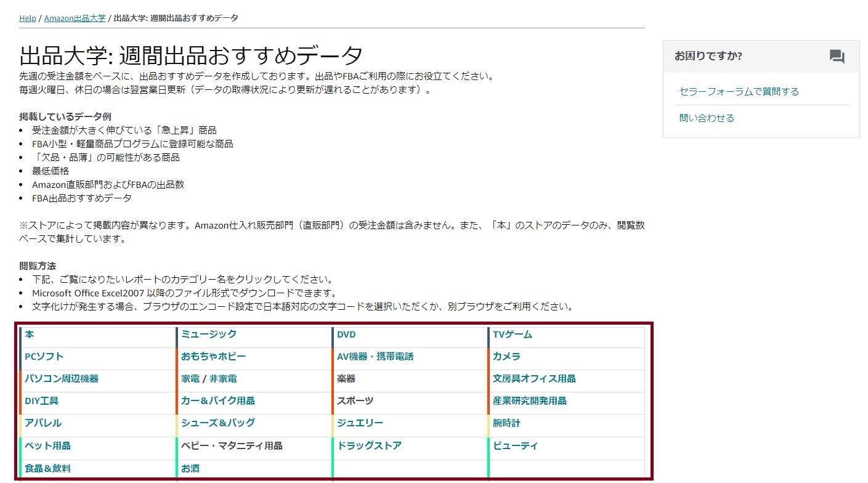The height and width of the screenshot is (483, 868).
Task: Click the 掲載しているデータ例 heading
Action: click(x=65, y=117)
